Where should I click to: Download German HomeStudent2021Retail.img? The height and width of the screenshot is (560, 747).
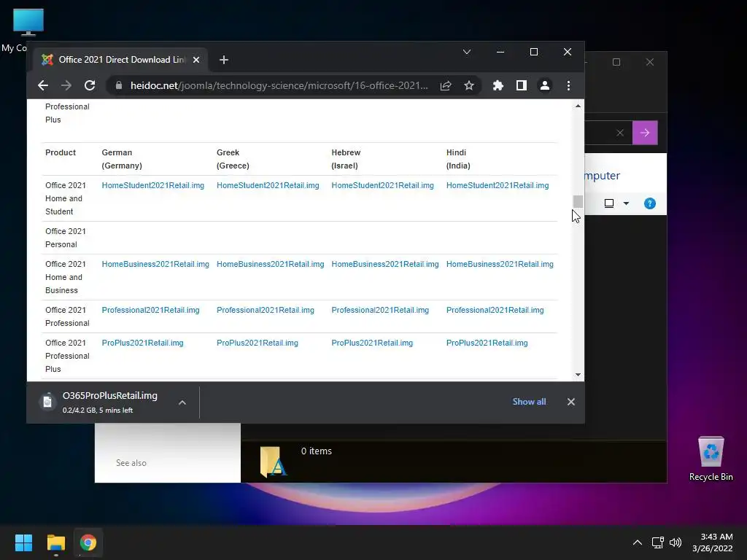tap(153, 185)
